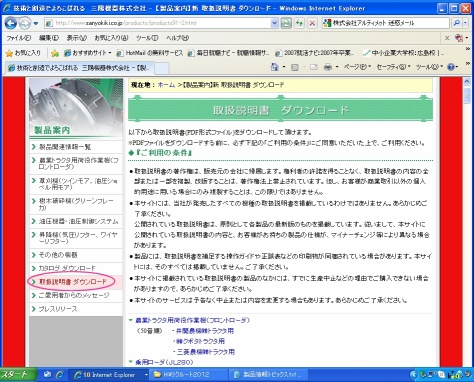Open カタログ ダウンロード sidebar link
This screenshot has height=382, width=474.
point(76,268)
